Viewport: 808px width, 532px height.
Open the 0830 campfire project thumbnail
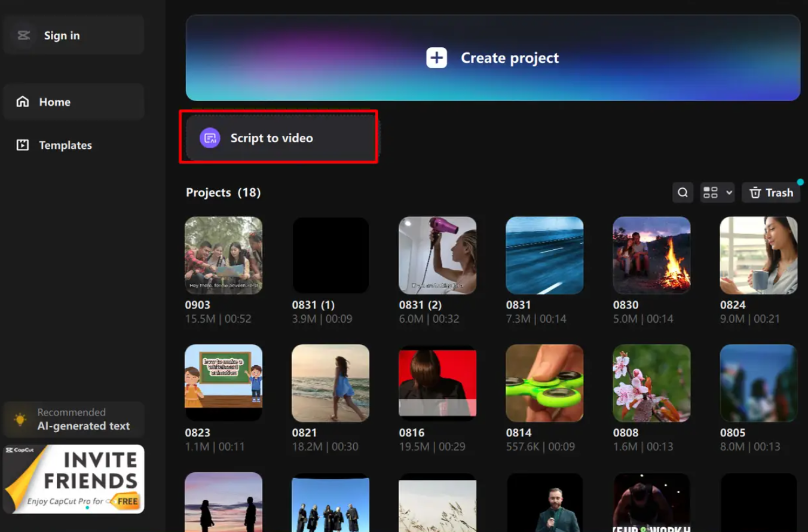click(x=651, y=255)
